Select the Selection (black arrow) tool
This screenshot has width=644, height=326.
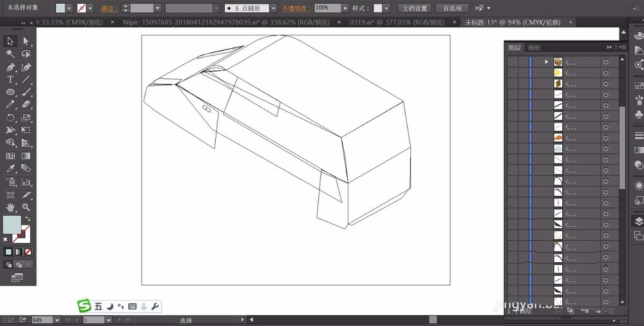pos(10,41)
